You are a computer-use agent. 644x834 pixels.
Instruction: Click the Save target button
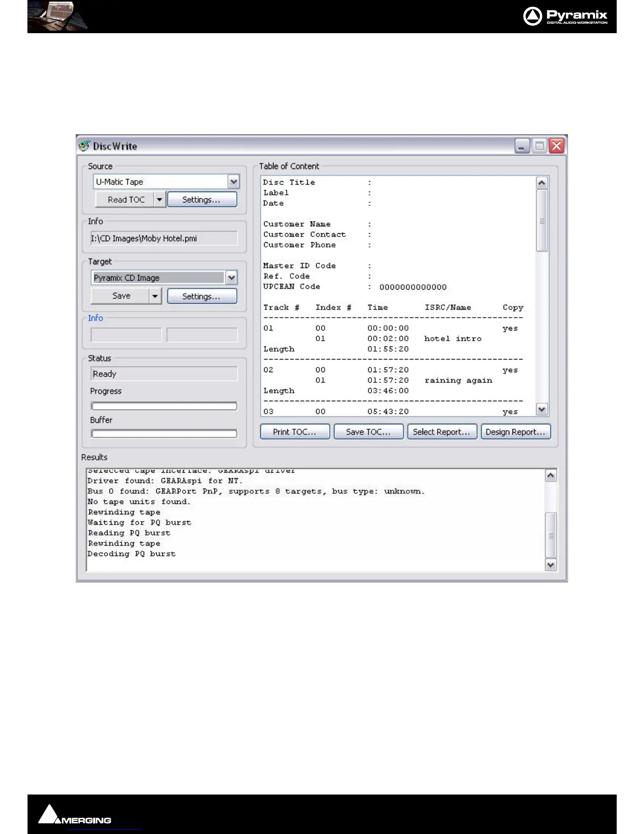[x=121, y=296]
